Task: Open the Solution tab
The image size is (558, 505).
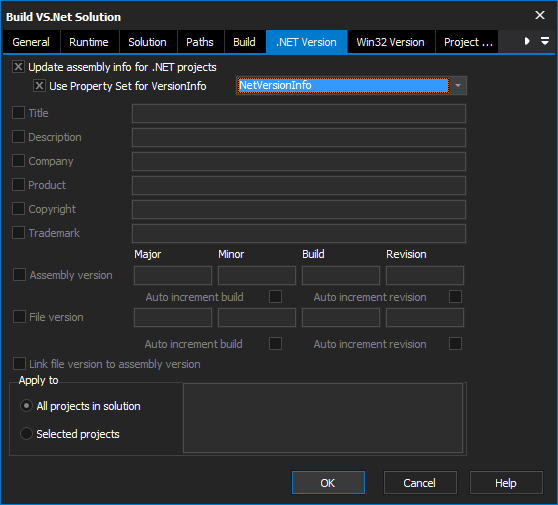Action: tap(147, 42)
